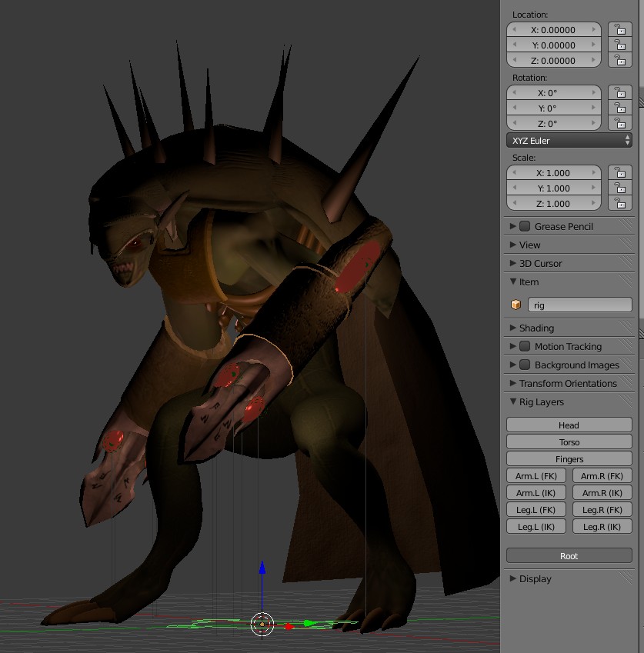Lock the X Rotation value
The width and height of the screenshot is (644, 653).
(620, 92)
